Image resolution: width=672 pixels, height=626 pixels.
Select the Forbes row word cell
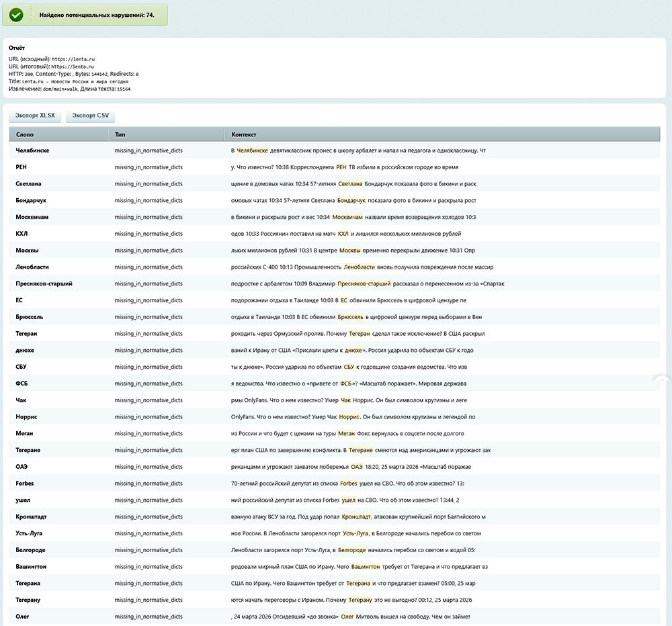(25, 484)
